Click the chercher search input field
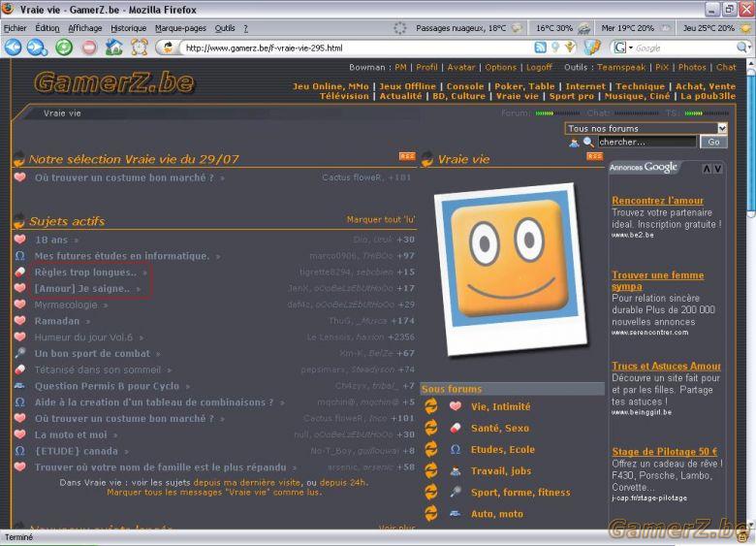Viewport: 756px width, 546px height. (x=647, y=142)
